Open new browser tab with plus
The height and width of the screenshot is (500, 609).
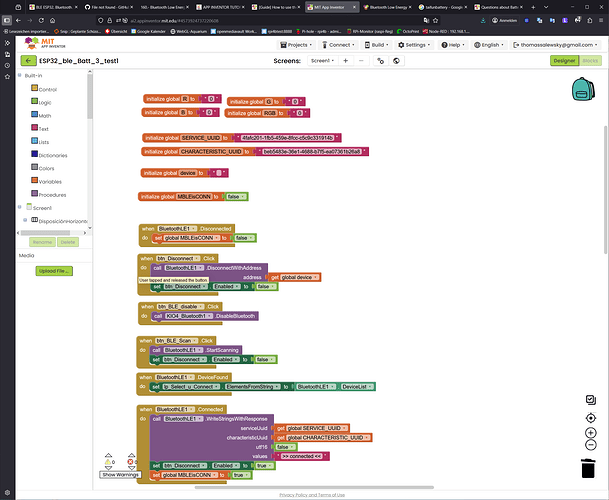click(533, 7)
